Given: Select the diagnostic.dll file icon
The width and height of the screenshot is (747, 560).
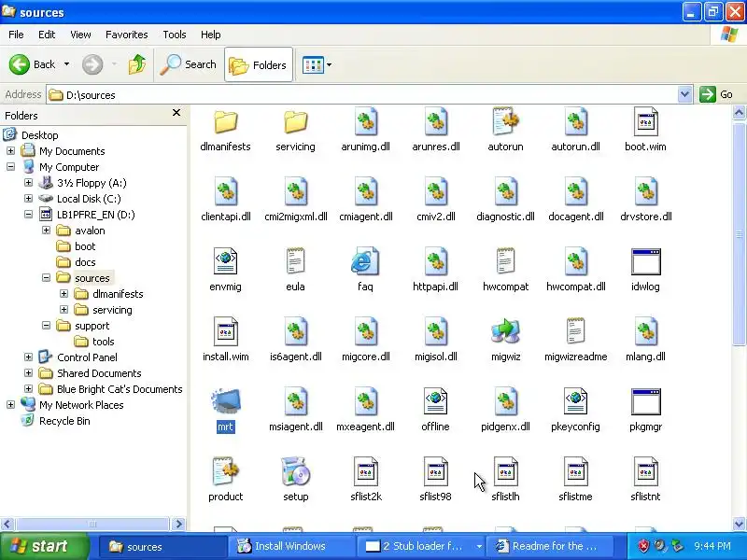Looking at the screenshot, I should (x=505, y=191).
